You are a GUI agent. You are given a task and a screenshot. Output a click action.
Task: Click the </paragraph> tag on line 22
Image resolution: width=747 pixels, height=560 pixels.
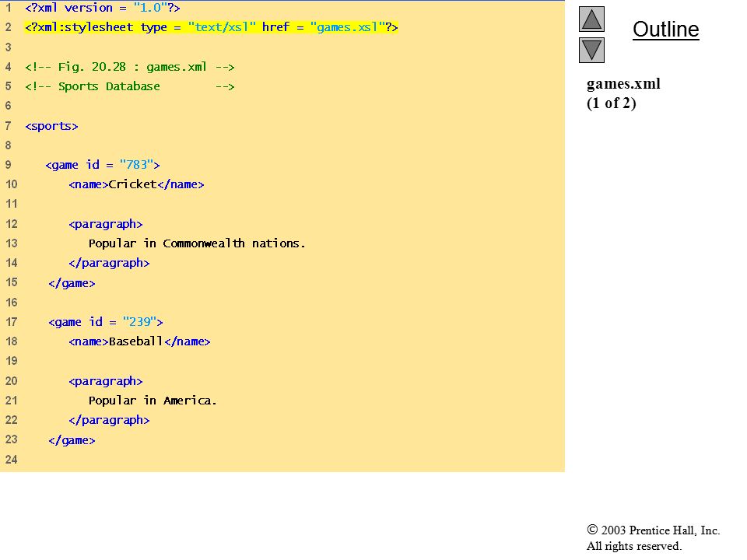click(109, 420)
